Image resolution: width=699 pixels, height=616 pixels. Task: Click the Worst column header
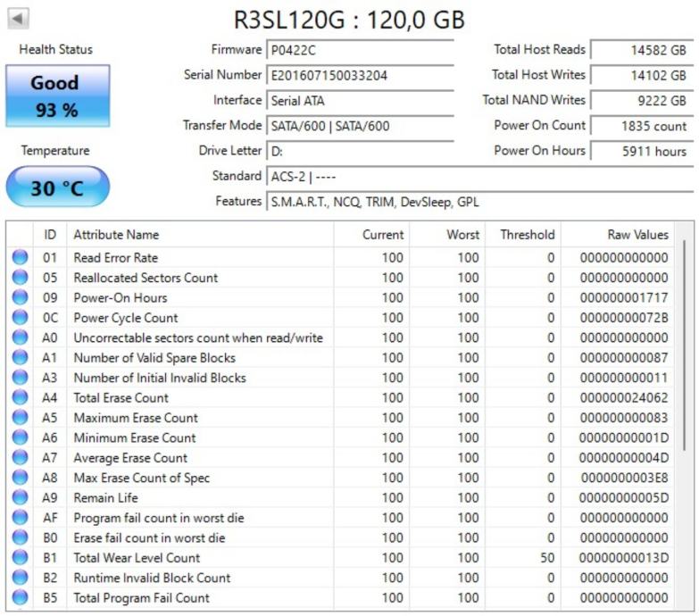447,235
